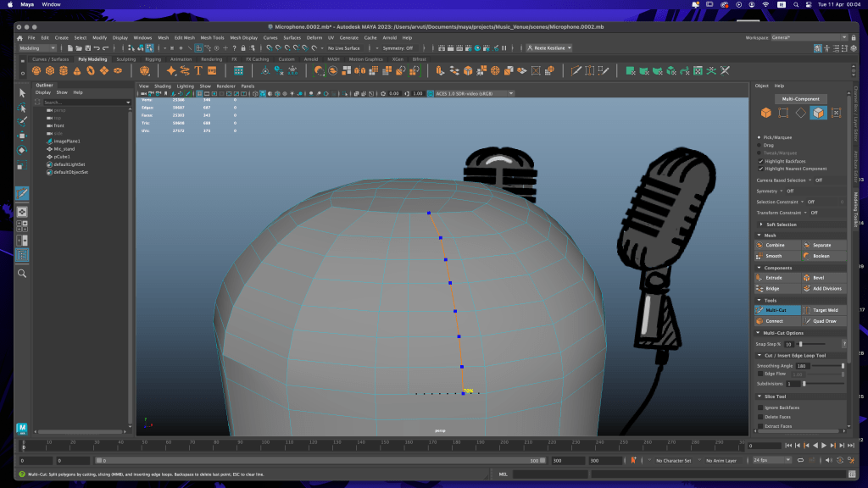Image resolution: width=868 pixels, height=488 pixels.
Task: Select Mic_stand in the Outliner
Action: click(64, 148)
